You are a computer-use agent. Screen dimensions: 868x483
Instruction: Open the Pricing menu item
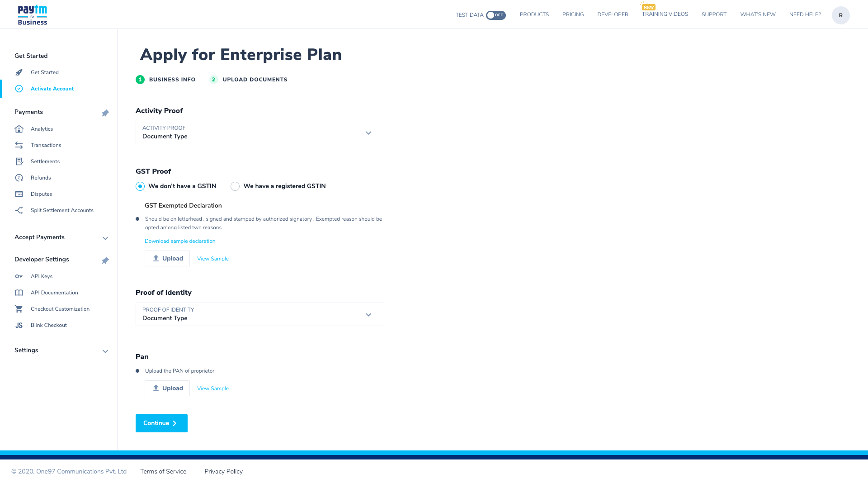click(x=573, y=14)
